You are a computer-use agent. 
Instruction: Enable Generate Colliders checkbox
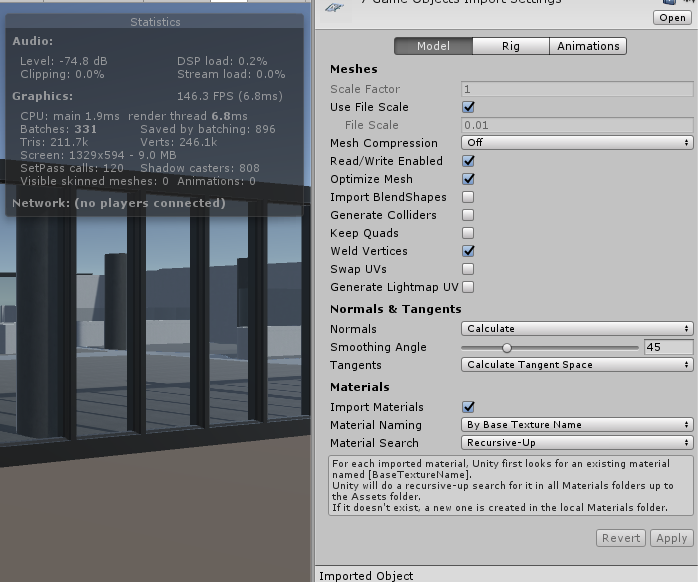[468, 215]
